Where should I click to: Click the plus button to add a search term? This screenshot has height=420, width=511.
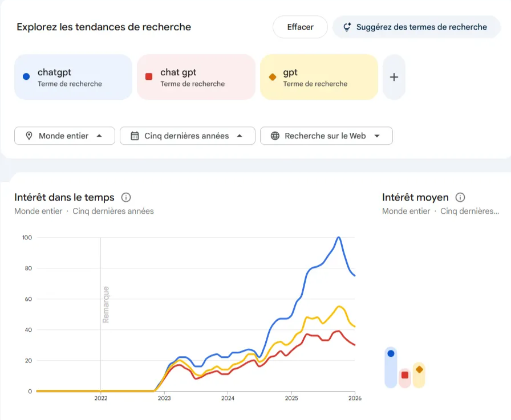[394, 76]
